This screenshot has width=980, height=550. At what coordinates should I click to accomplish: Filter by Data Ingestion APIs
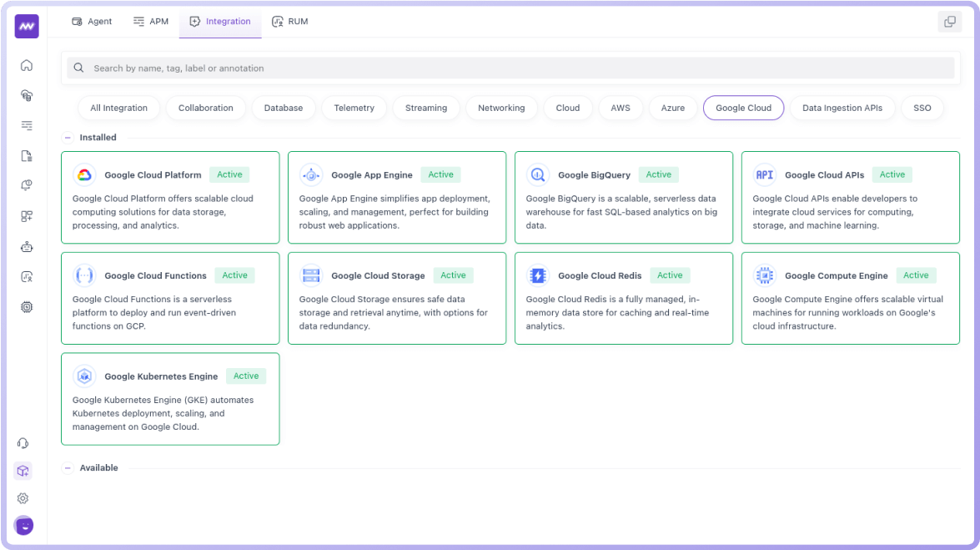point(842,108)
